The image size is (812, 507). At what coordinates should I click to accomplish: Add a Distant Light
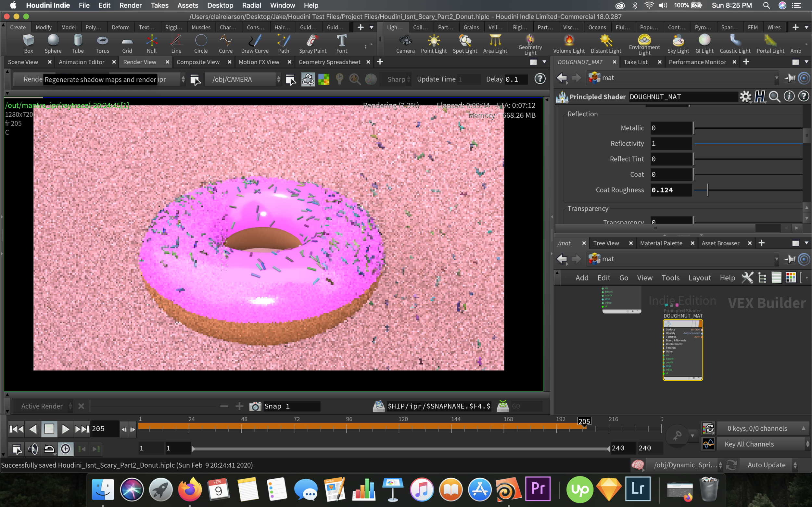tap(605, 44)
